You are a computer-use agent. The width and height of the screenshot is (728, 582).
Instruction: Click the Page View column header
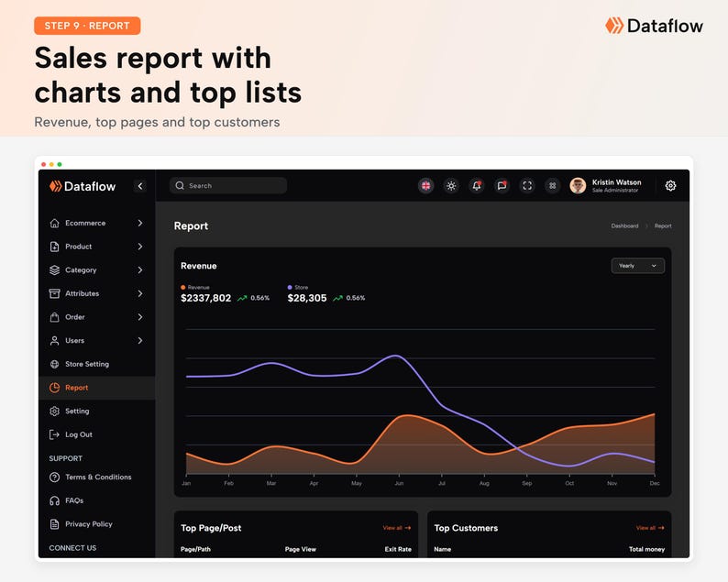coord(301,549)
